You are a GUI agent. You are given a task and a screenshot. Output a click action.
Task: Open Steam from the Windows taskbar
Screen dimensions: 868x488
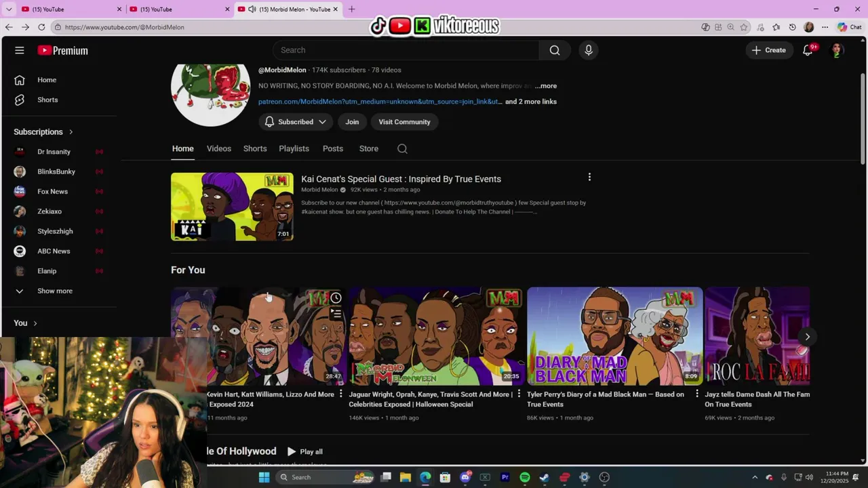(545, 477)
